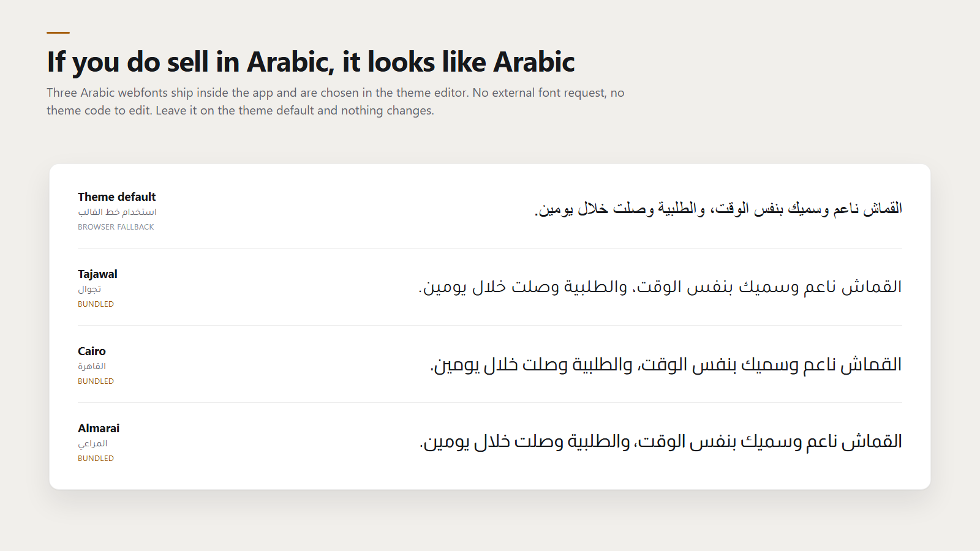This screenshot has width=980, height=551.
Task: Click the orange accent line above the heading
Action: click(58, 32)
